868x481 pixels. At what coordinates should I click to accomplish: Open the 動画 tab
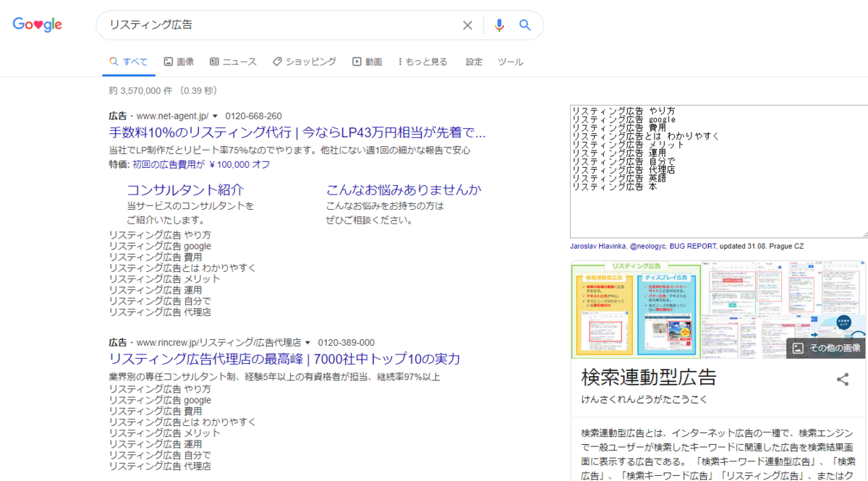click(x=367, y=61)
